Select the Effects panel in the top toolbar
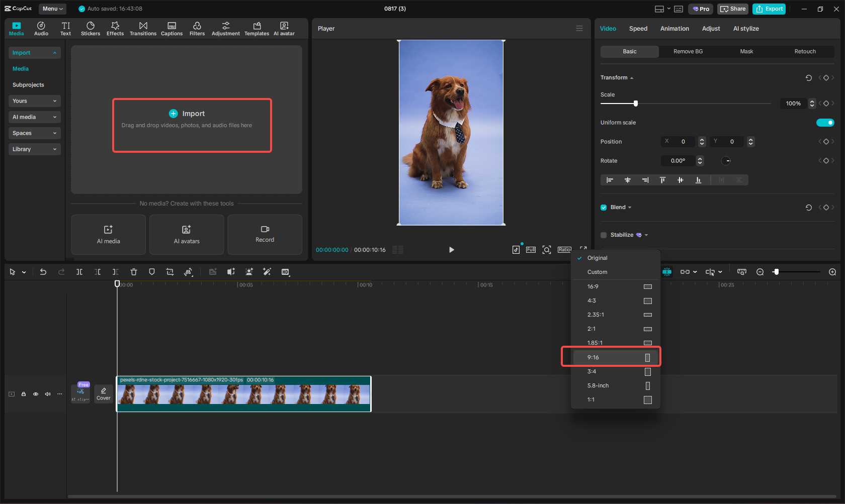Viewport: 845px width, 504px height. click(115, 28)
